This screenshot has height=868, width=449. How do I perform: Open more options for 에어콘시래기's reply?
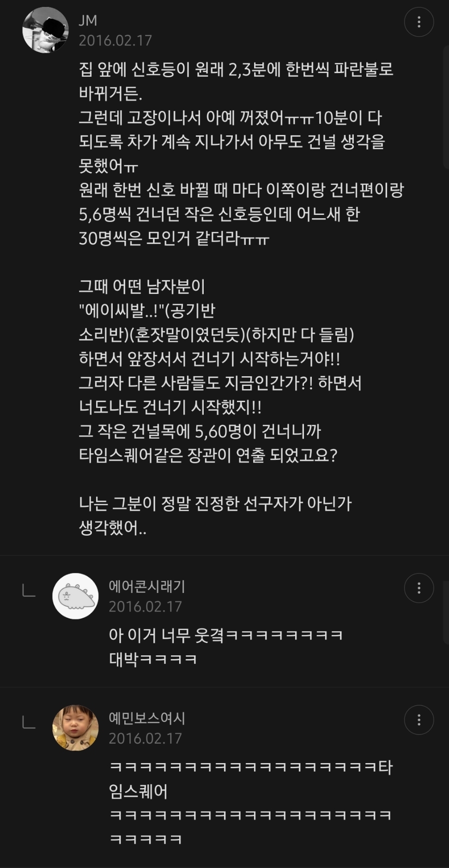click(x=419, y=588)
